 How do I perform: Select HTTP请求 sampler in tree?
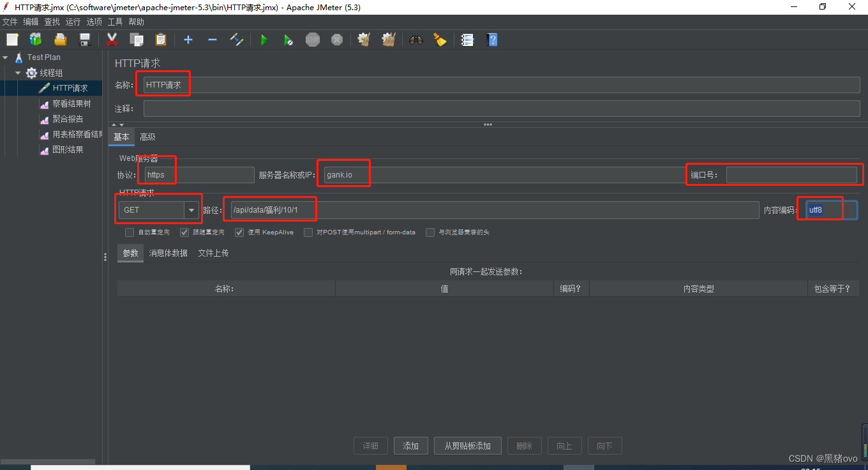[64, 88]
